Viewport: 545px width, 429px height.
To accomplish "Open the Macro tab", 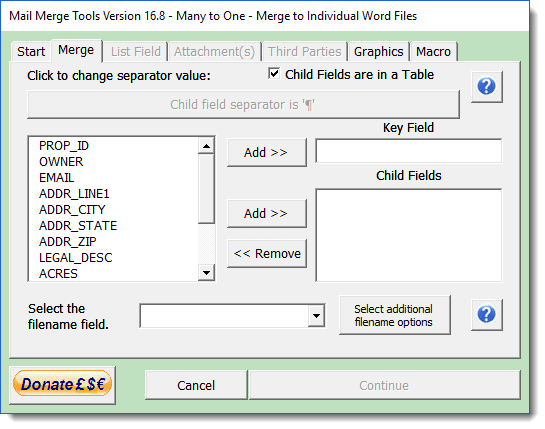I will coord(433,51).
